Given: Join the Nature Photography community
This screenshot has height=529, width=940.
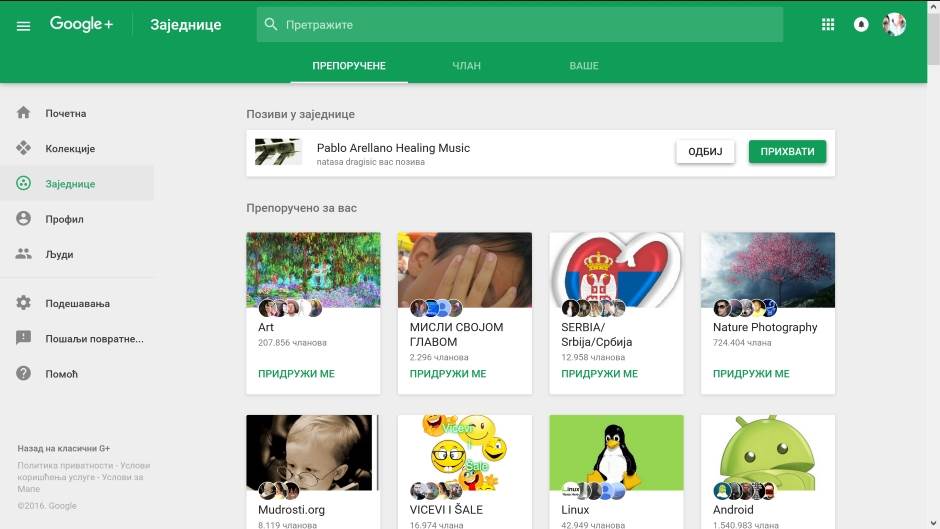Looking at the screenshot, I should click(751, 374).
